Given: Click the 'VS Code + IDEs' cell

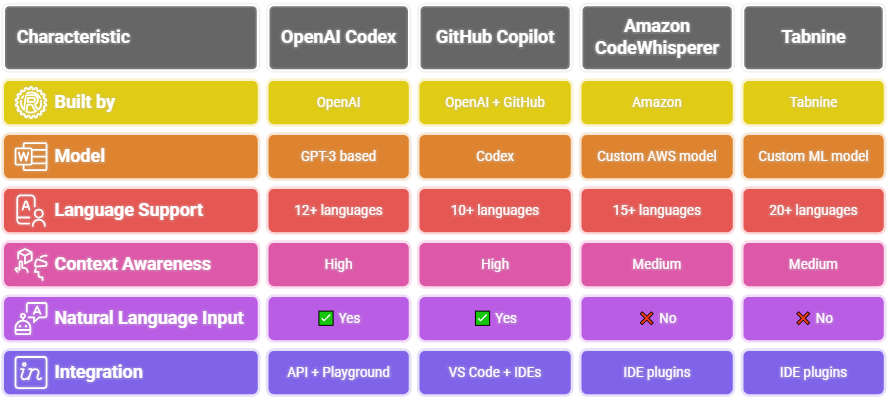Looking at the screenshot, I should [x=495, y=372].
